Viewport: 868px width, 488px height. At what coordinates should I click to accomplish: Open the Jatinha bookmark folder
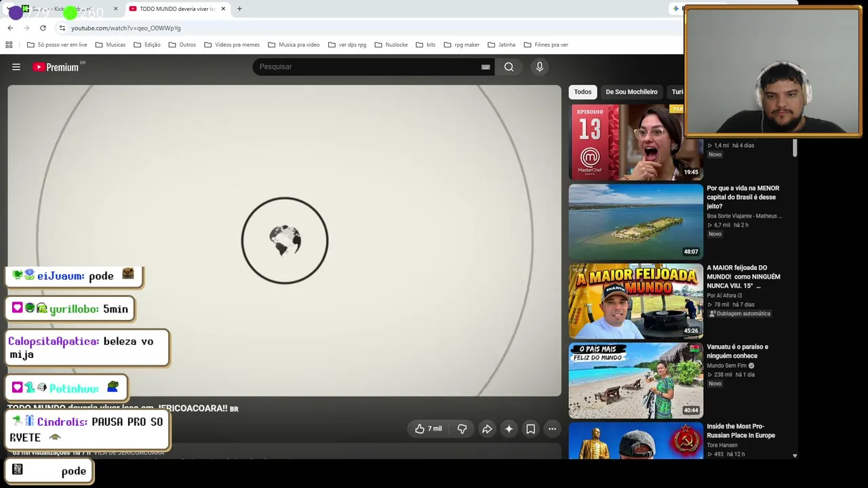(x=501, y=45)
